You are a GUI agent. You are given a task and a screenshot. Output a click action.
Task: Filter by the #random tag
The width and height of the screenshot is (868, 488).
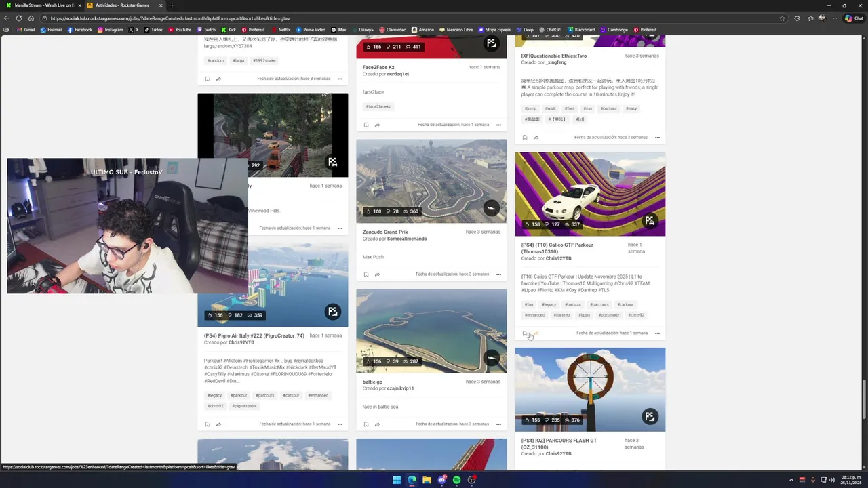coord(216,60)
